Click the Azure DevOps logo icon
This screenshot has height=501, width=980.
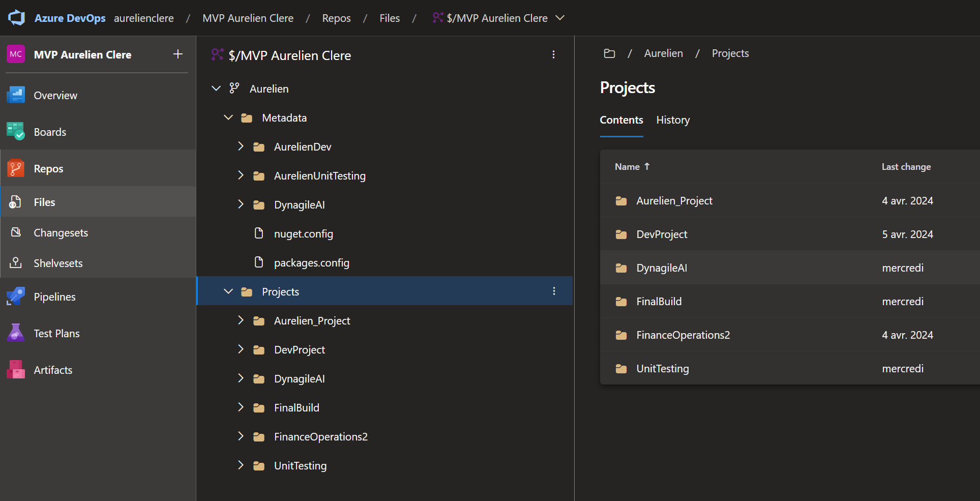click(x=16, y=18)
